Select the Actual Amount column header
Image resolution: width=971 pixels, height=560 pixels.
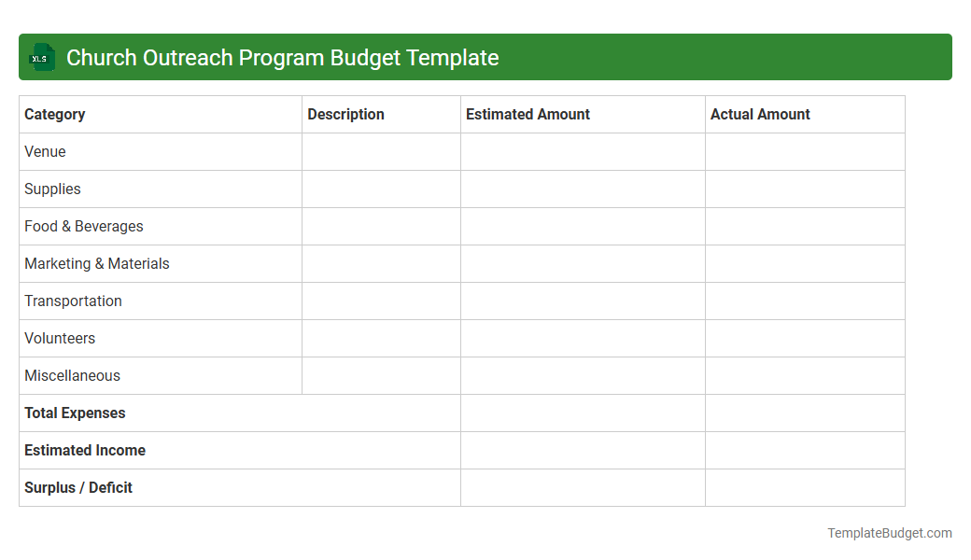(x=759, y=114)
